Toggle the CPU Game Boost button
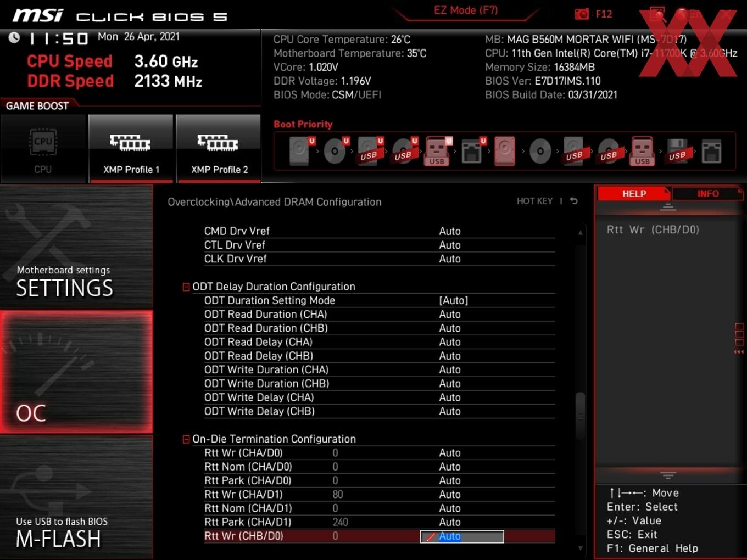The width and height of the screenshot is (747, 560). click(43, 148)
